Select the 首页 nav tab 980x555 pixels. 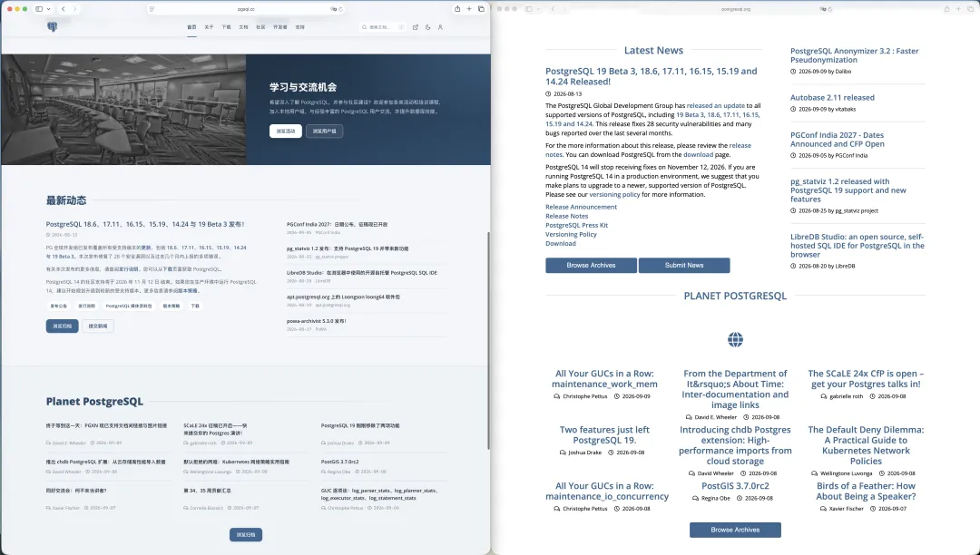click(191, 27)
